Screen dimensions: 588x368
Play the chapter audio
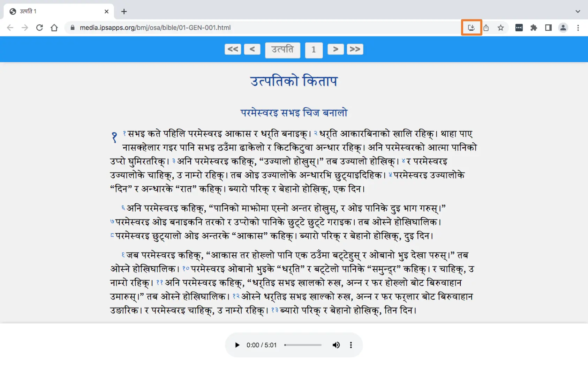tap(237, 345)
